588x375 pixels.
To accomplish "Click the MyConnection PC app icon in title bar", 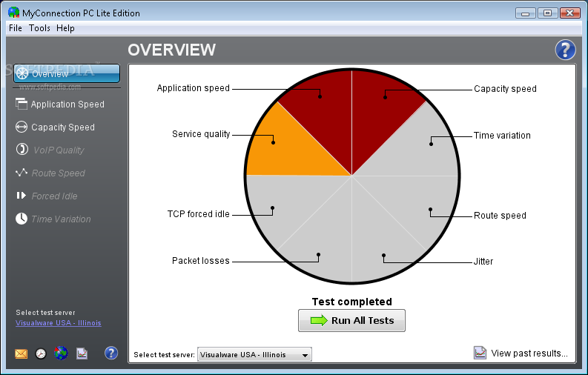I will pyautogui.click(x=13, y=13).
